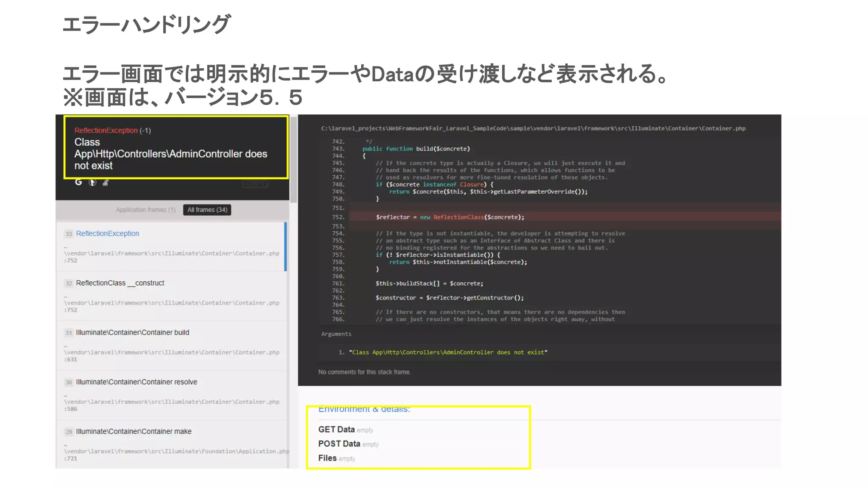
Task: Click argument 1 error string
Action: coord(448,352)
